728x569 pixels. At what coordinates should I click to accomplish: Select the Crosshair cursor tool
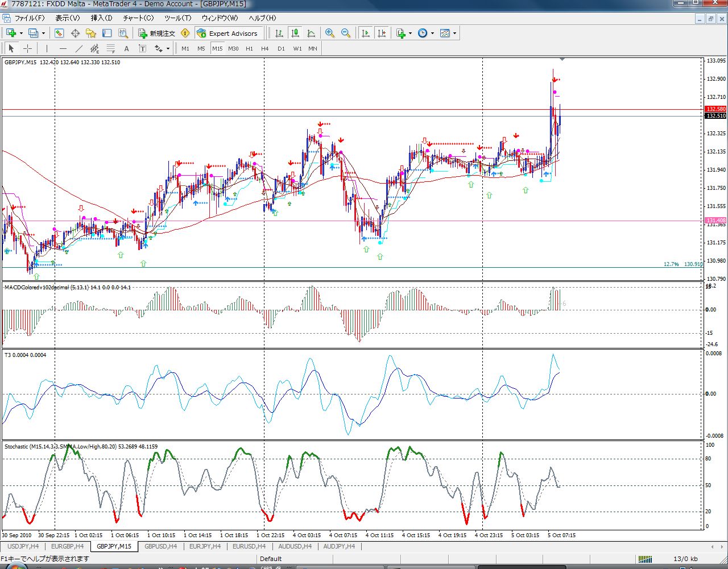(x=27, y=49)
